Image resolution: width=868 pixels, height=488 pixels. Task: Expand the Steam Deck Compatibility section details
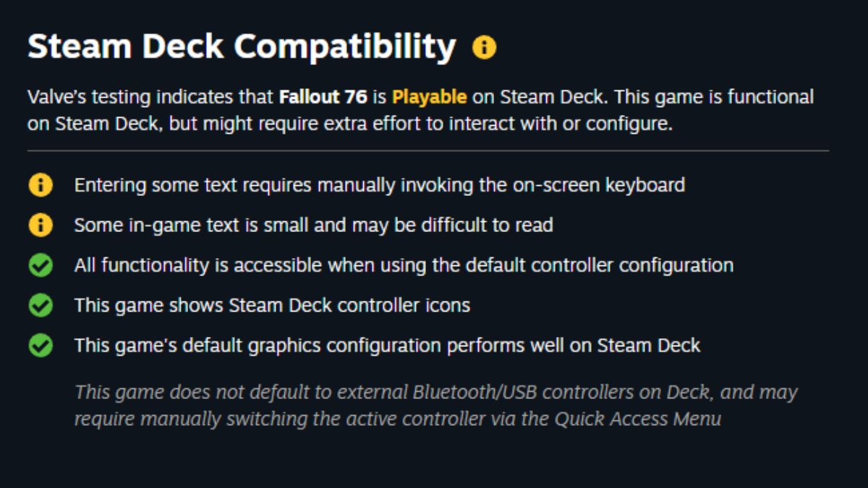(x=246, y=46)
